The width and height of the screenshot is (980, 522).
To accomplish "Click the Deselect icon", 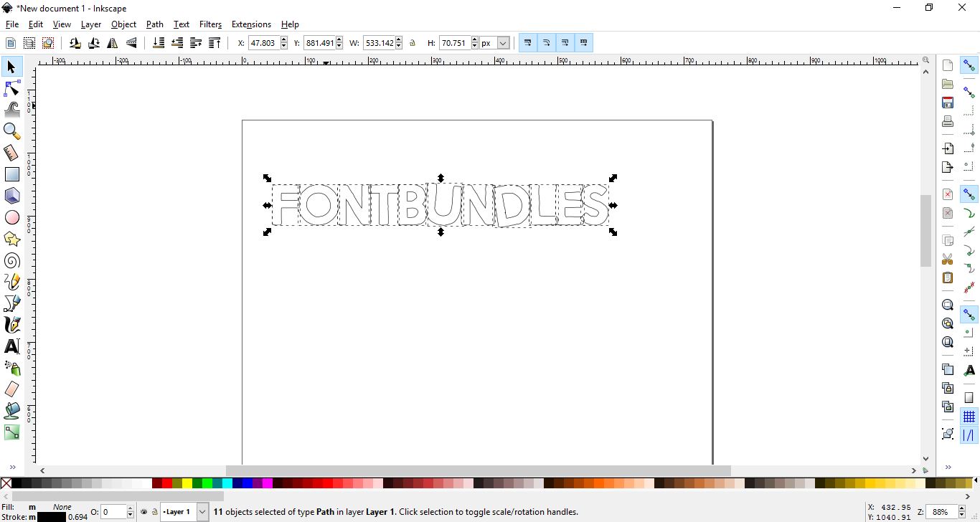I will pos(48,43).
